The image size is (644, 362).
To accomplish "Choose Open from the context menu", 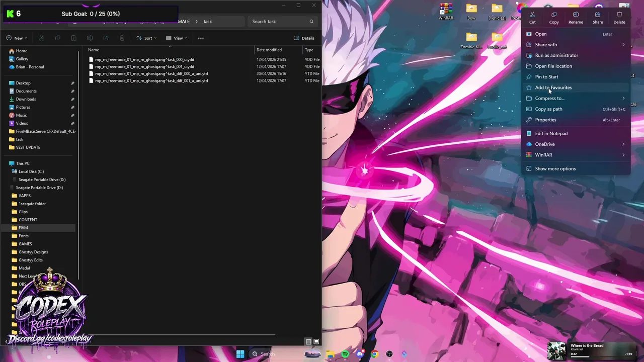I will (576, 34).
